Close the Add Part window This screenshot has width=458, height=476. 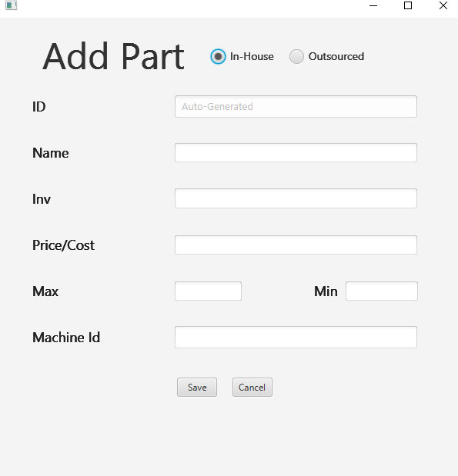click(443, 5)
